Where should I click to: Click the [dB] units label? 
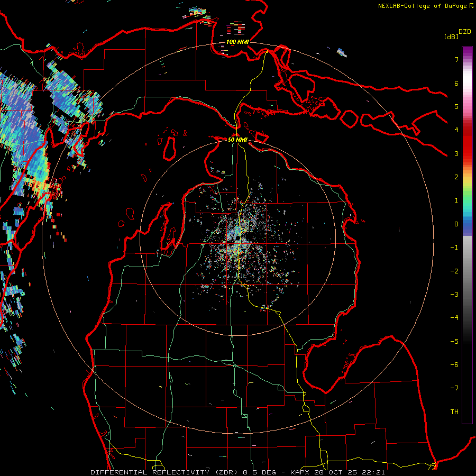pos(452,36)
